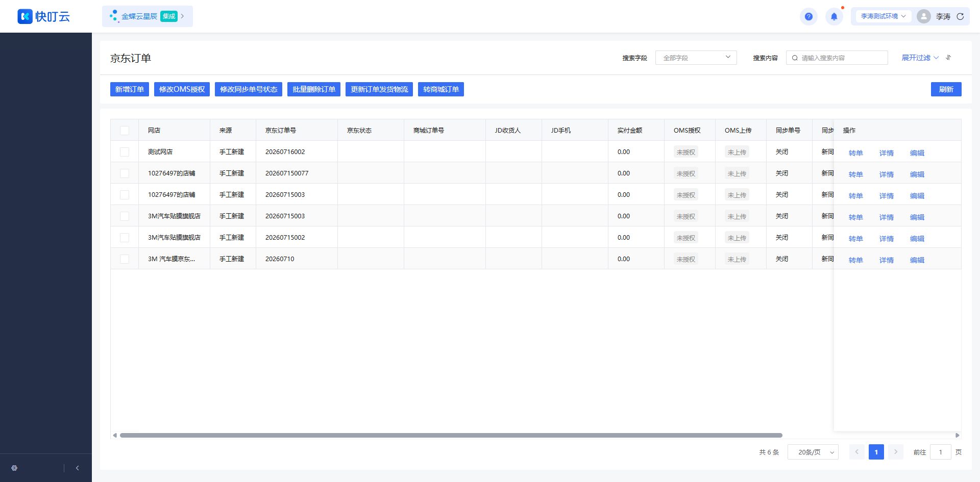Click the 未上传 tag for order 20260710

(737, 259)
